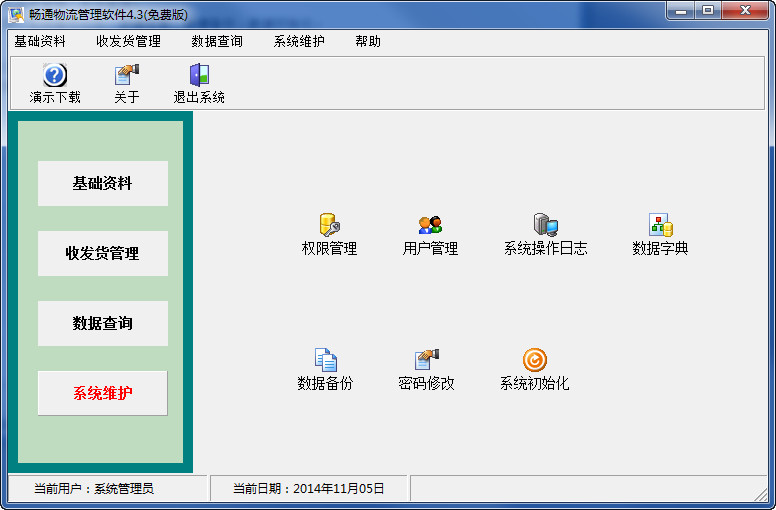Screen dimensions: 776x510
Task: Click 当前日期 status bar entry
Action: coord(308,489)
